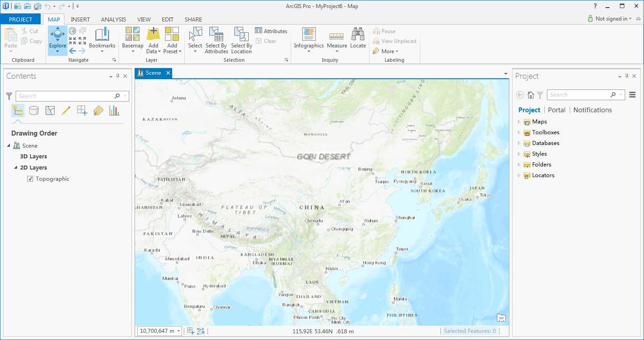Close the Scene view tab

168,73
